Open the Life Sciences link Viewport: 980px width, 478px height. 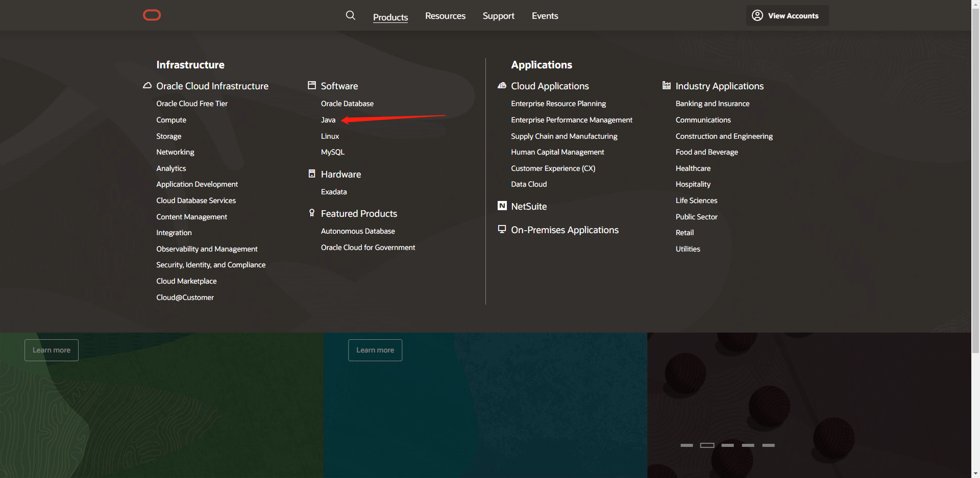click(x=697, y=200)
